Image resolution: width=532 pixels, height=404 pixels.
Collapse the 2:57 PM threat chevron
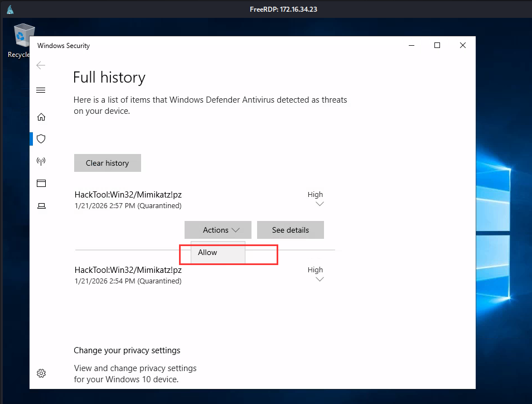320,204
